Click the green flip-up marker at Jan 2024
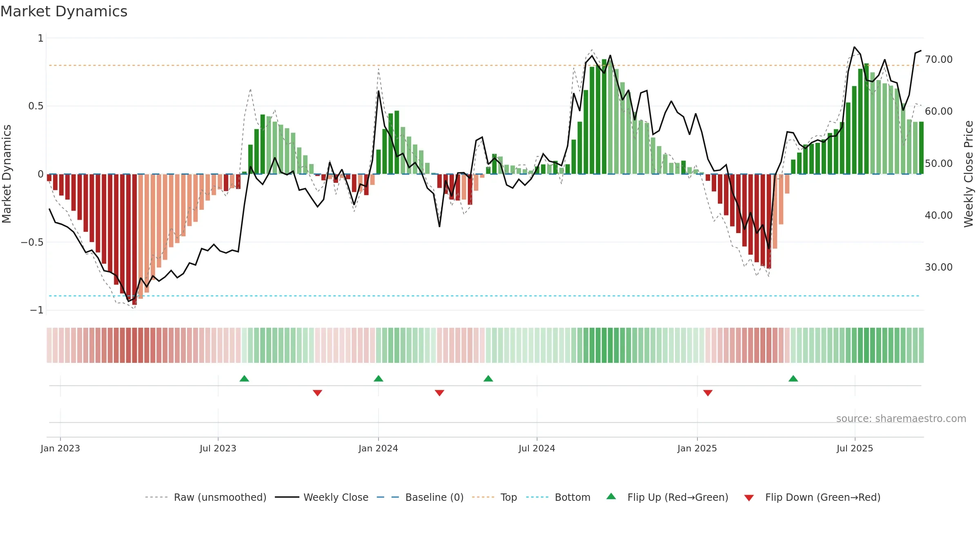The height and width of the screenshot is (551, 980). [379, 378]
